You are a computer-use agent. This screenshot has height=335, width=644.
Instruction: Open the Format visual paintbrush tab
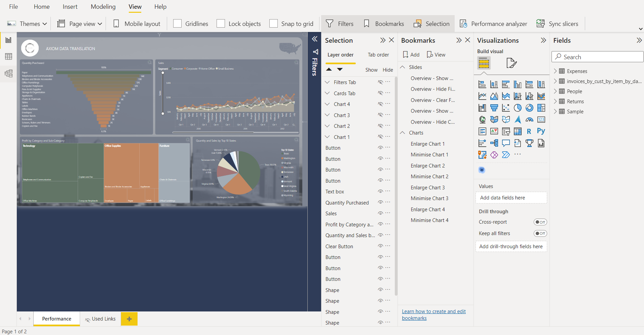point(511,63)
